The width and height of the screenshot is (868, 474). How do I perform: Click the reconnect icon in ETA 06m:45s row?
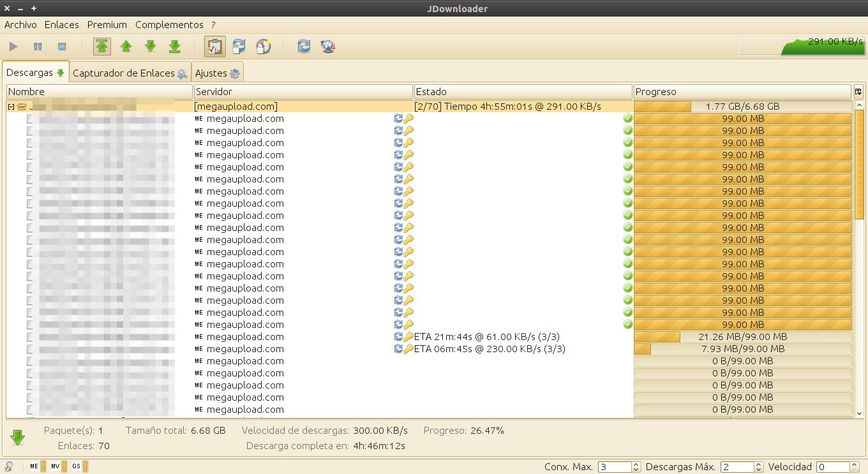coord(398,349)
